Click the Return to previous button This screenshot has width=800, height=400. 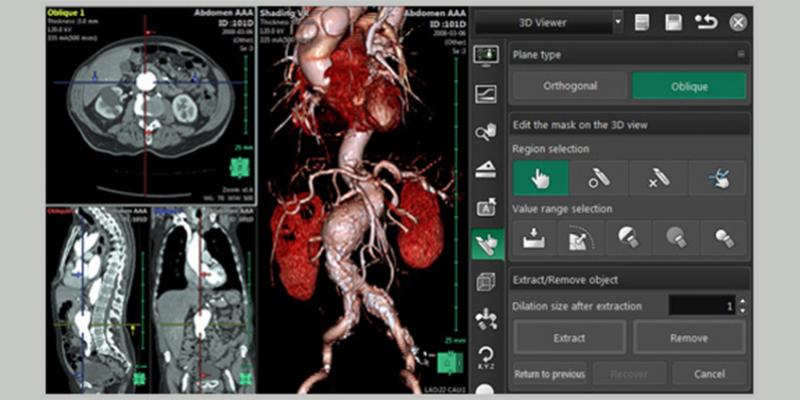[x=549, y=374]
